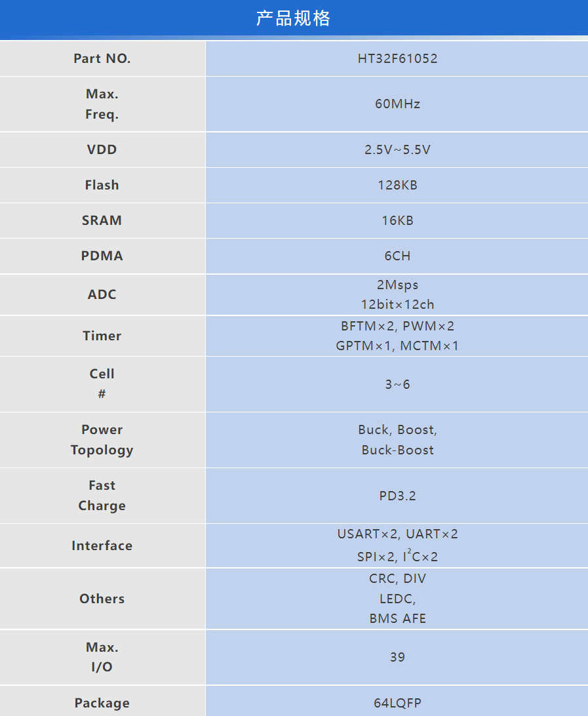Viewport: 588px width, 716px height.
Task: Click the PD3.2 fast charge value
Action: [397, 496]
